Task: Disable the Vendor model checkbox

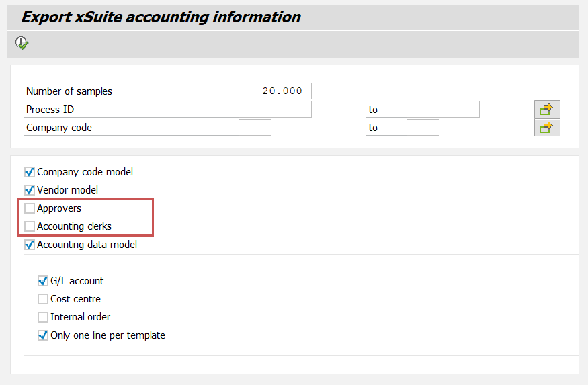Action: 30,190
